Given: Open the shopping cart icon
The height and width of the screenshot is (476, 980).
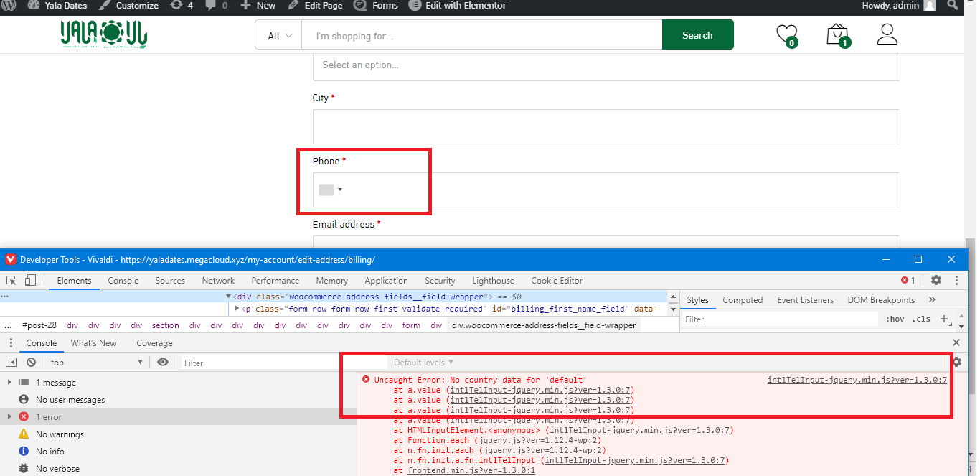Looking at the screenshot, I should 837,35.
